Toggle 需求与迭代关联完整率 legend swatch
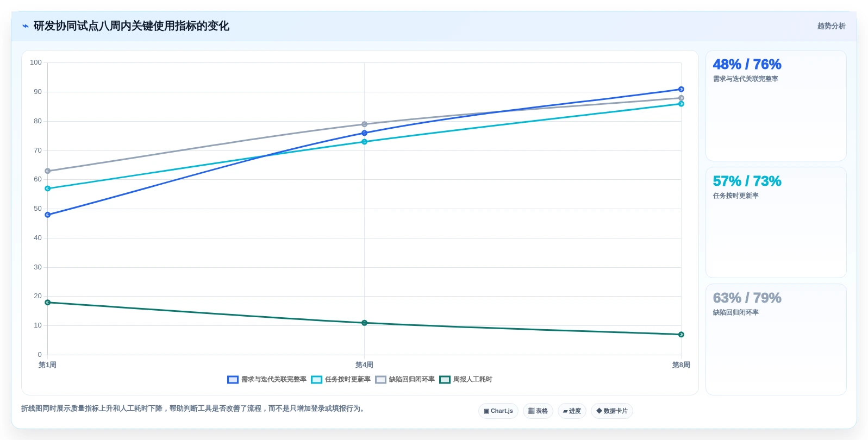868x440 pixels. point(233,380)
